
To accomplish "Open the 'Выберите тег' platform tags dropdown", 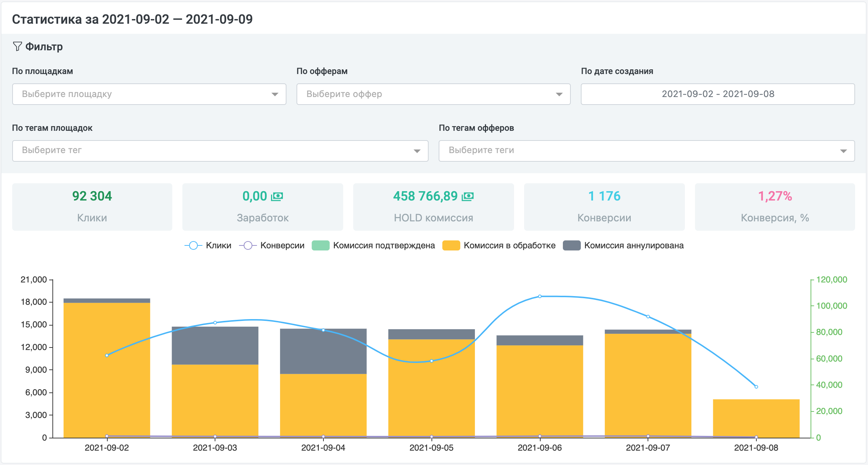I will (x=220, y=151).
